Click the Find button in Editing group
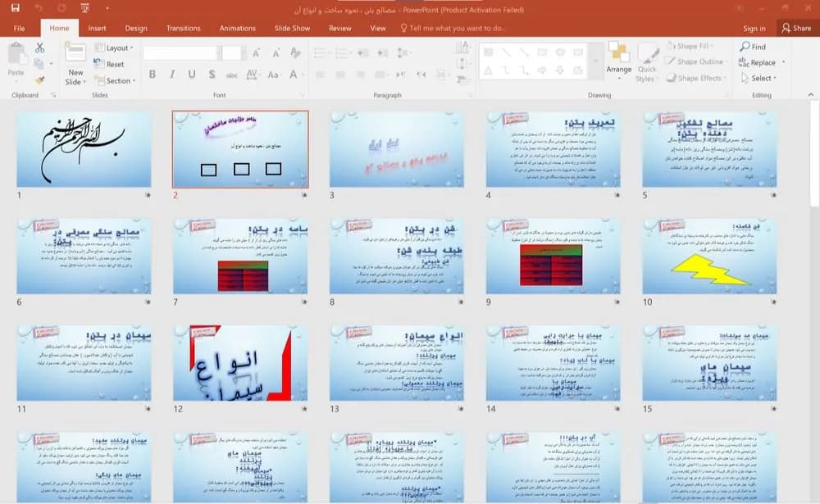The image size is (820, 504). pos(753,47)
